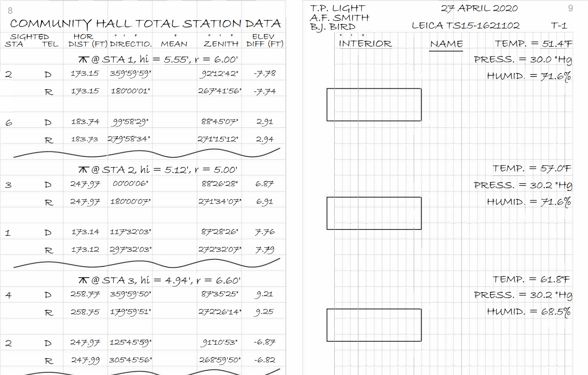588x375 pixels.
Task: Click the 'MEAN' column header
Action: click(x=174, y=44)
